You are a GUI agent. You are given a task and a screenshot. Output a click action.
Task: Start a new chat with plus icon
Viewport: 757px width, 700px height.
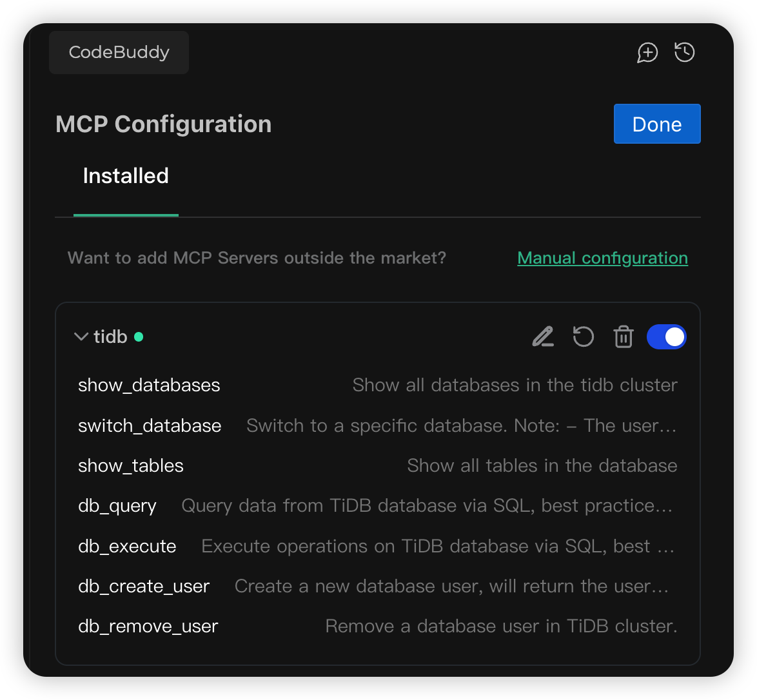647,53
